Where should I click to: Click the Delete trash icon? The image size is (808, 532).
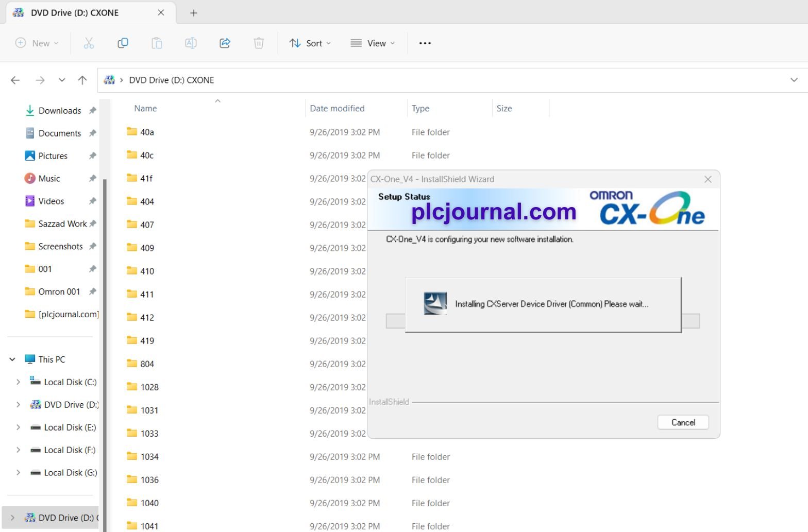pyautogui.click(x=259, y=43)
